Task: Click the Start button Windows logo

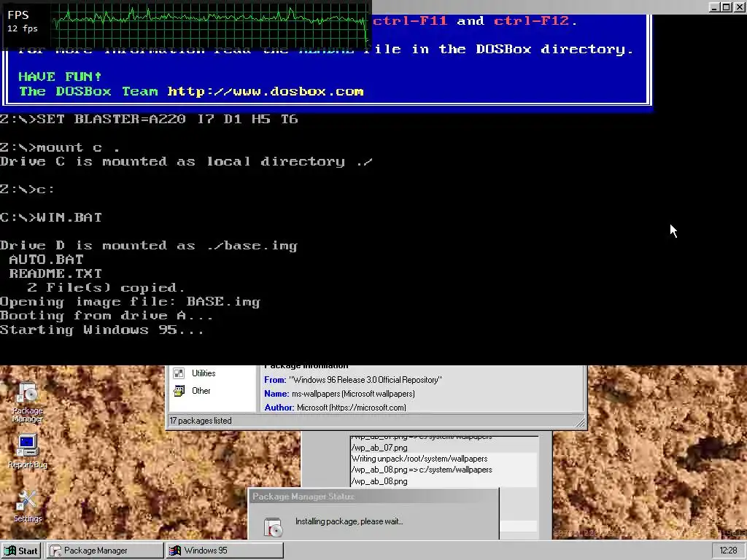Action: pyautogui.click(x=10, y=551)
